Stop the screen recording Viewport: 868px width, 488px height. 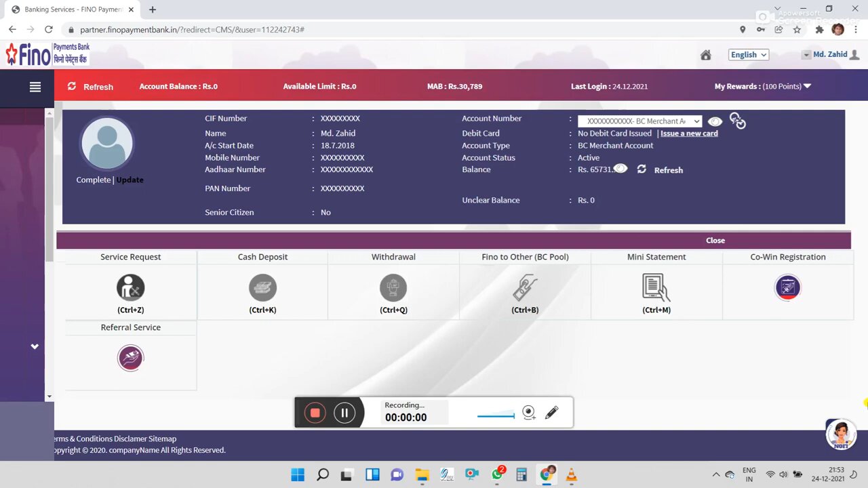[x=315, y=413]
